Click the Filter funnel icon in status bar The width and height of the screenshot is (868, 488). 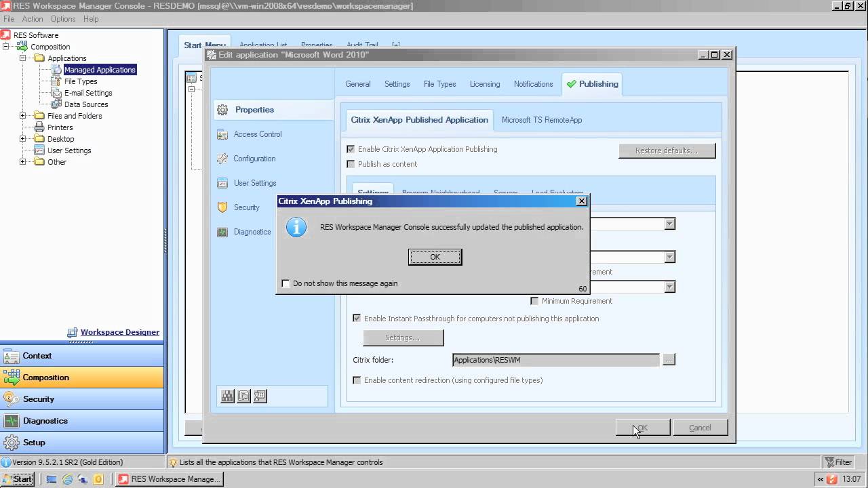pos(829,462)
